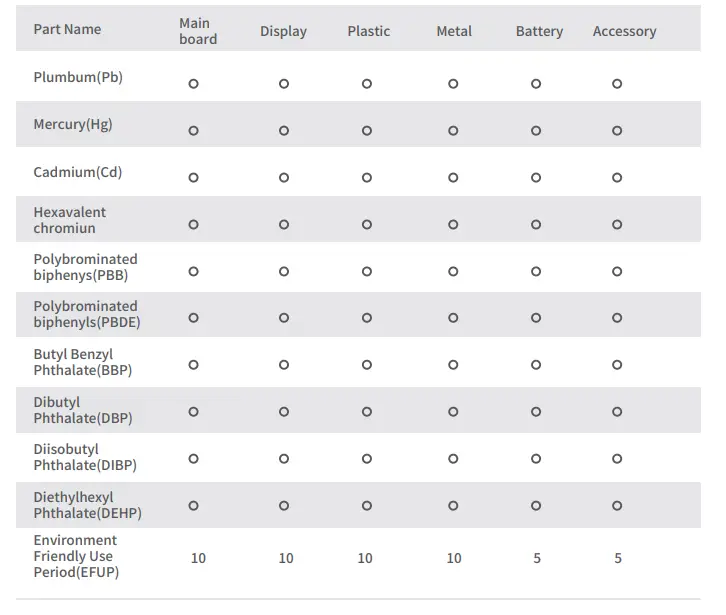Click the Cadmium(Cd) circle under Display
This screenshot has height=615, width=726.
[284, 178]
